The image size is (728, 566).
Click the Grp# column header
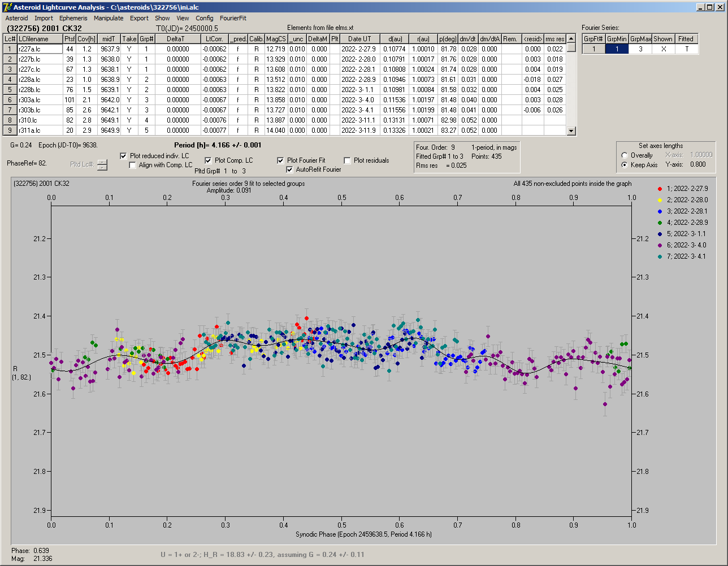point(146,39)
